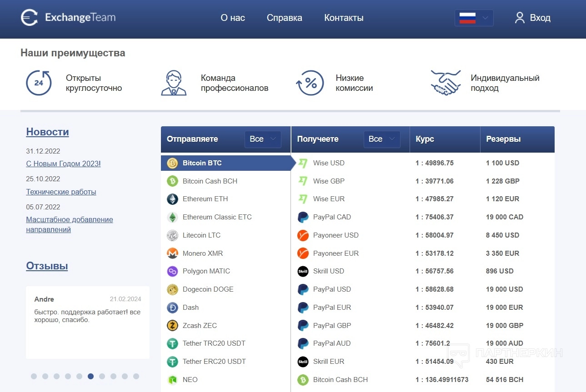Go to the last review carousel dot

click(x=136, y=376)
